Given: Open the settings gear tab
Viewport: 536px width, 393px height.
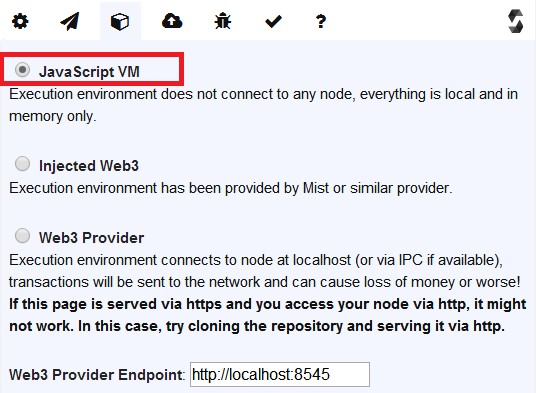Looking at the screenshot, I should [x=20, y=22].
